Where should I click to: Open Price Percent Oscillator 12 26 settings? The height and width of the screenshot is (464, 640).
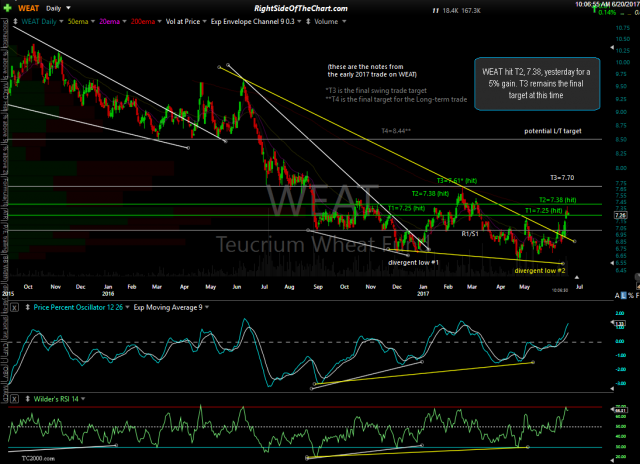coord(78,307)
